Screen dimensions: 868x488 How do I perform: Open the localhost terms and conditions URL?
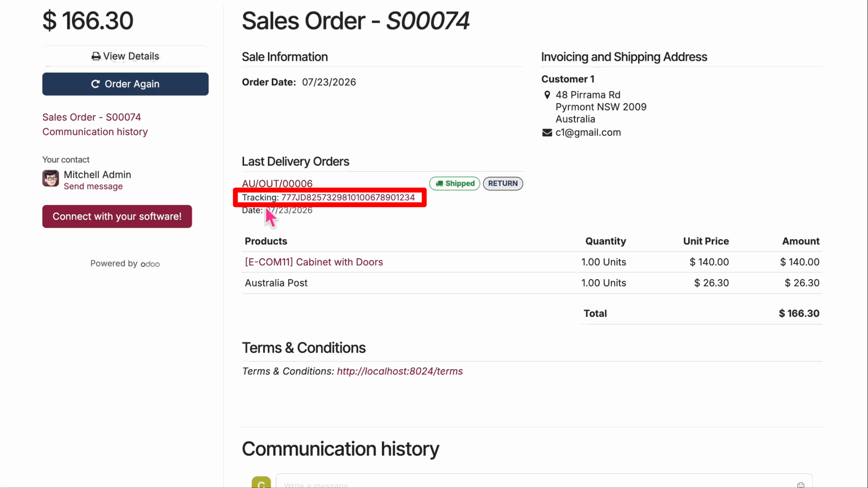coord(400,371)
